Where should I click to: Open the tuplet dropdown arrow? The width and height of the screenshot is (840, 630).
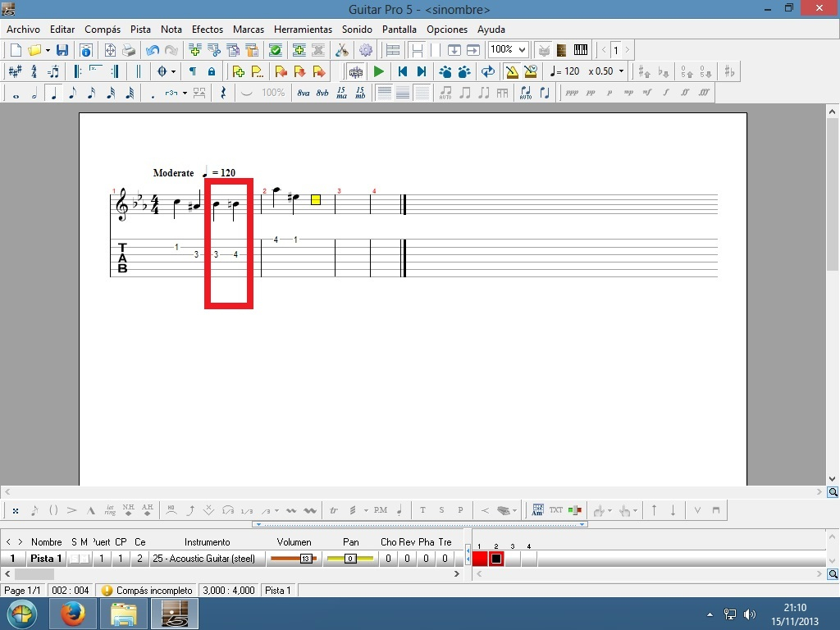pos(185,93)
